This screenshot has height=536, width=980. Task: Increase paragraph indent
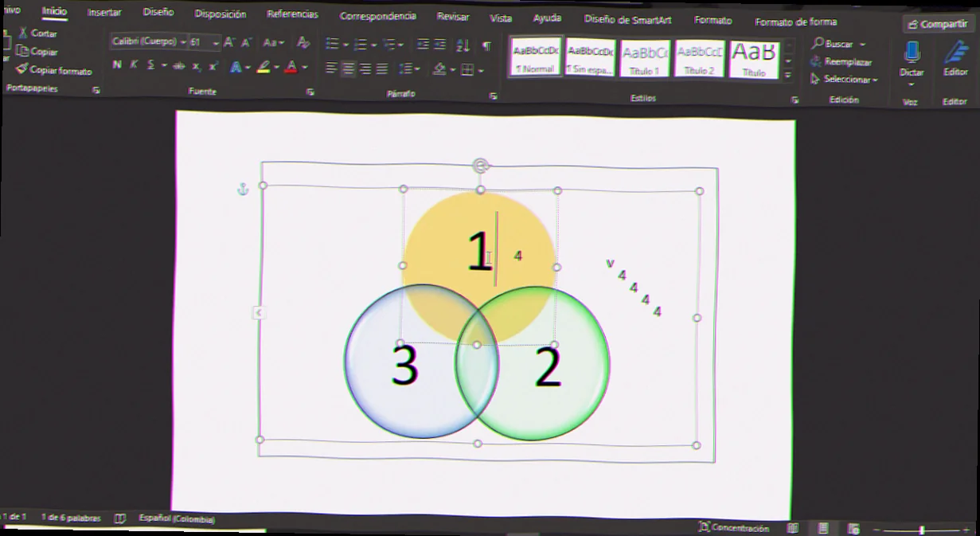[440, 45]
